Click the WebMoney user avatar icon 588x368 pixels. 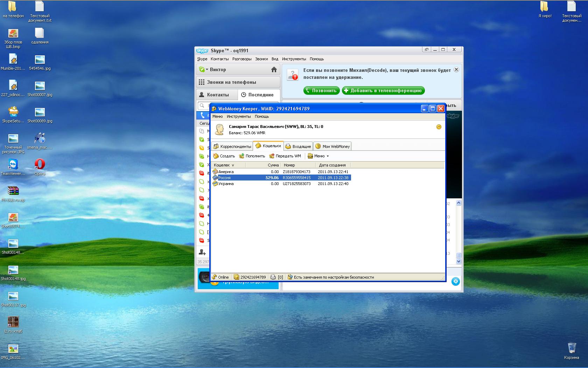219,129
